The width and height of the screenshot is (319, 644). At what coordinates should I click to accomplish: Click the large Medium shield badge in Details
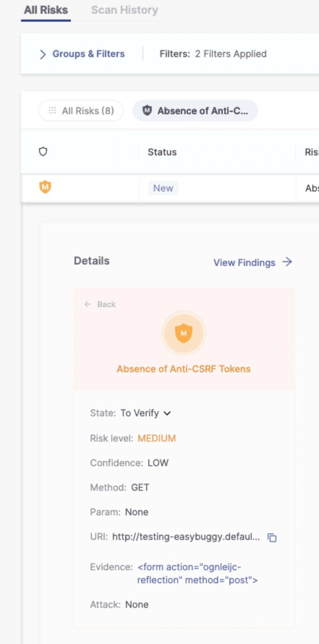(x=184, y=333)
